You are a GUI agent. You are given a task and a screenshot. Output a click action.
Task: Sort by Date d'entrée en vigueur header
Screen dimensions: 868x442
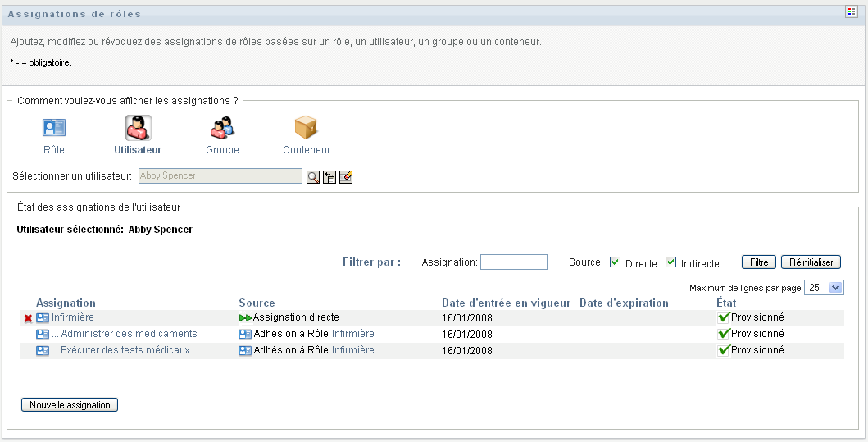tap(506, 303)
